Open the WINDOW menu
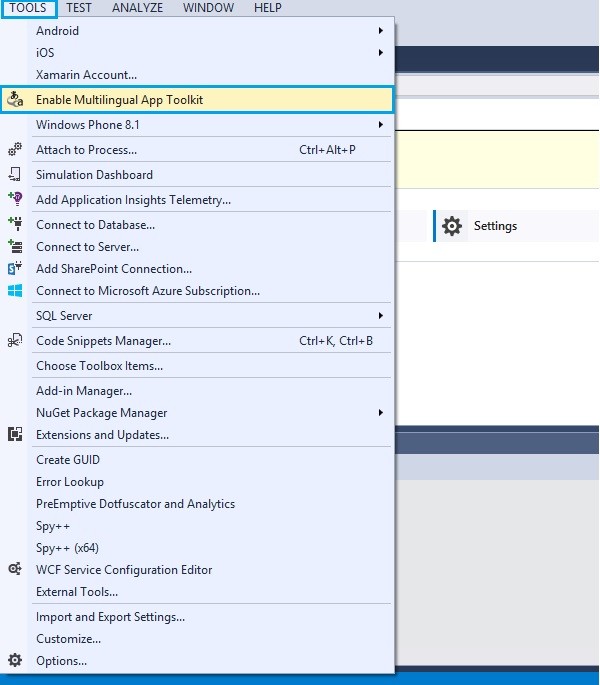 pos(208,8)
